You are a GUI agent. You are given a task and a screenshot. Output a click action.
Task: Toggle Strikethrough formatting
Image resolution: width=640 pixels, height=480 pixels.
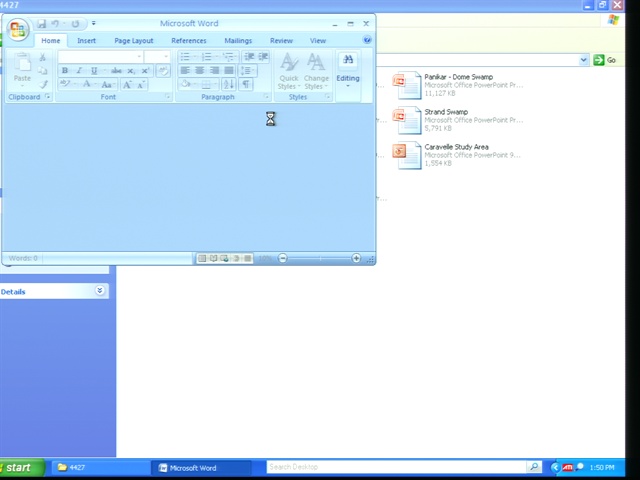(x=116, y=71)
